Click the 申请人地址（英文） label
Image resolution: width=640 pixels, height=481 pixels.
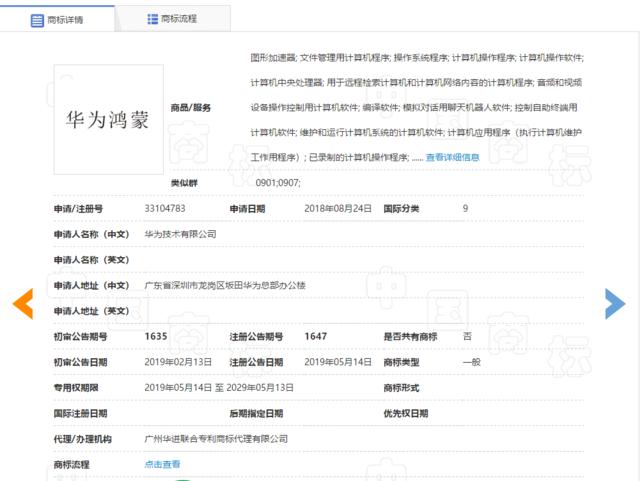click(91, 311)
